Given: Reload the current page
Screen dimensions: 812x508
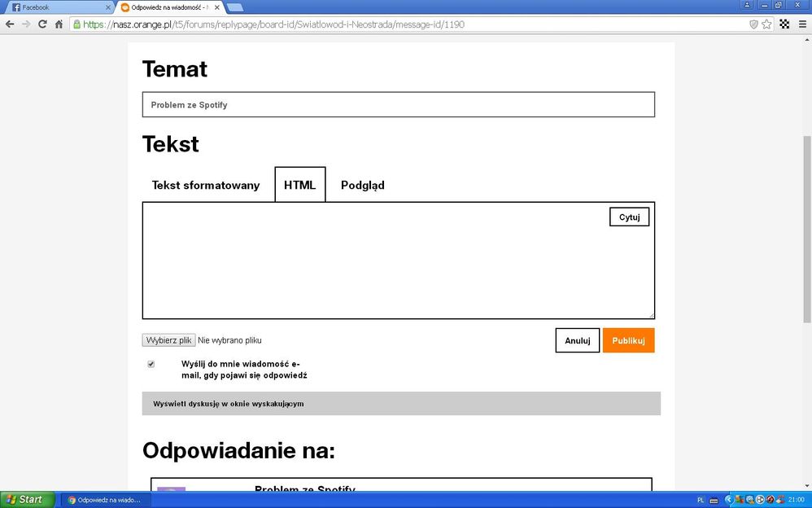Looking at the screenshot, I should 42,24.
